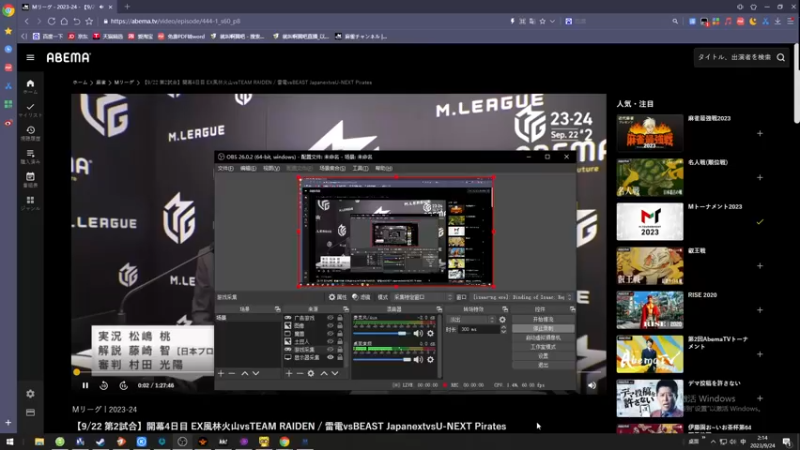The width and height of the screenshot is (800, 450).
Task: Move source up in OBS sources panel
Action: pyautogui.click(x=323, y=373)
